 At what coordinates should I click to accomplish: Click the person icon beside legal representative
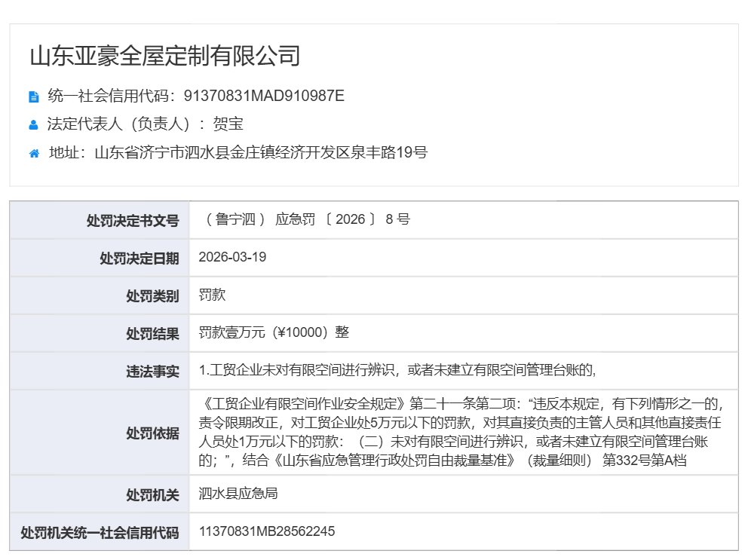point(33,125)
